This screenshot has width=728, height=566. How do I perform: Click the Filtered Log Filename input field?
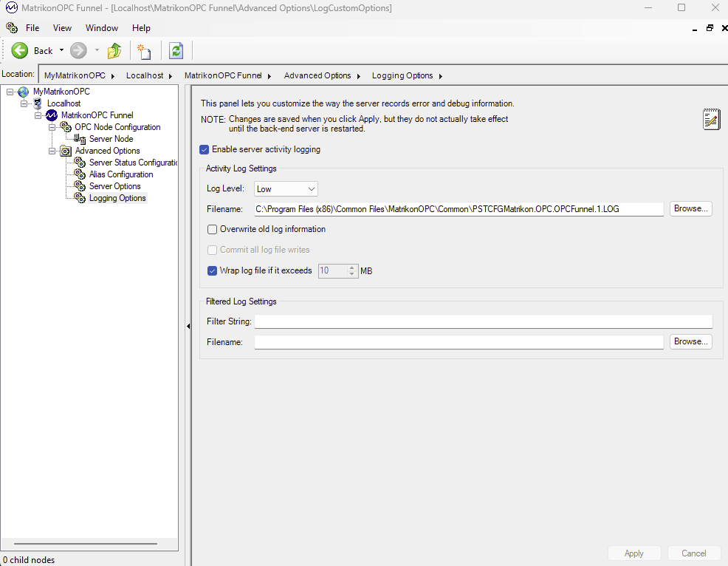tap(459, 342)
